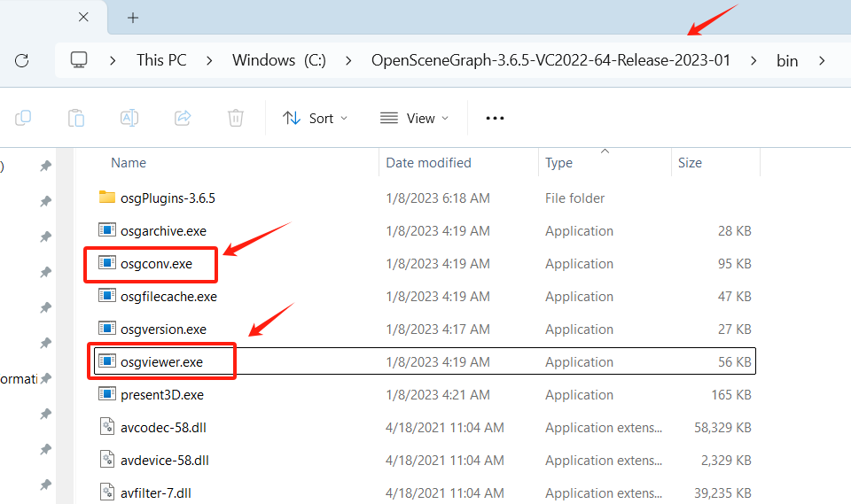Sort files by Size column header

(690, 163)
